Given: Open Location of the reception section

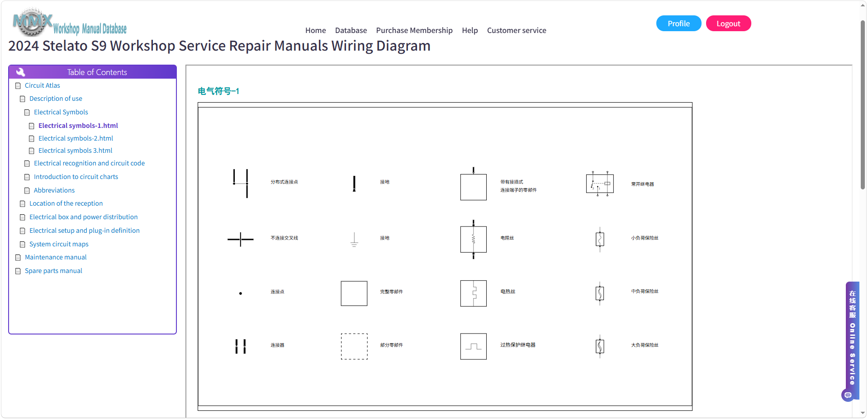Looking at the screenshot, I should point(66,203).
